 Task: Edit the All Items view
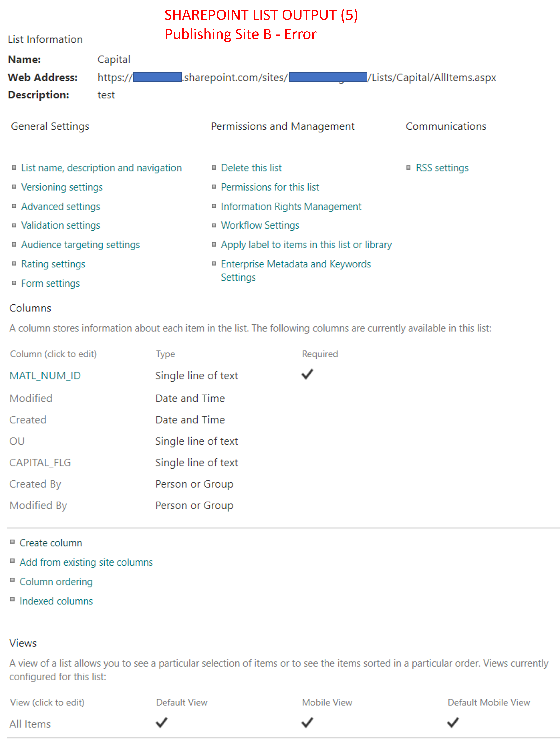(x=30, y=724)
